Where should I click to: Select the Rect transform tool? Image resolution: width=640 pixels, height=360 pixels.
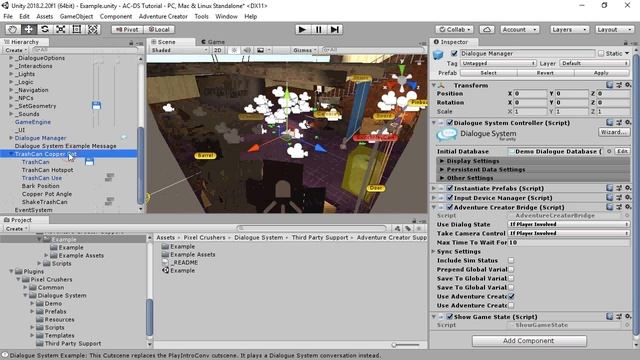coord(76,29)
